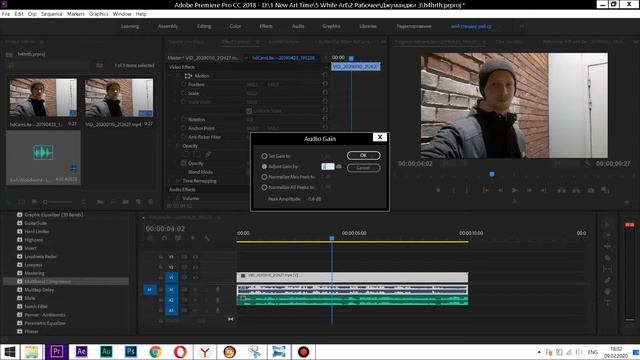Viewport: 640px width, 360px height.
Task: Switch to the Editing workspace tab
Action: click(x=204, y=26)
